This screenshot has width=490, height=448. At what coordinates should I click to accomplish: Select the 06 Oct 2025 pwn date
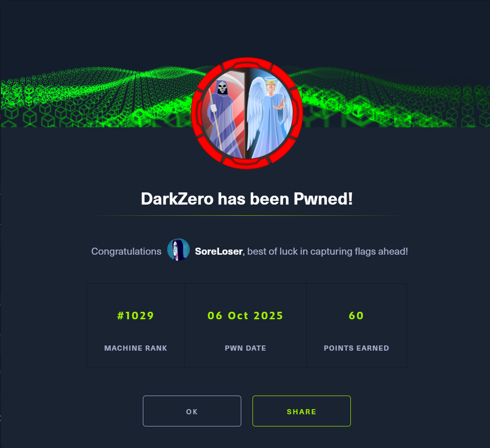[x=245, y=316]
